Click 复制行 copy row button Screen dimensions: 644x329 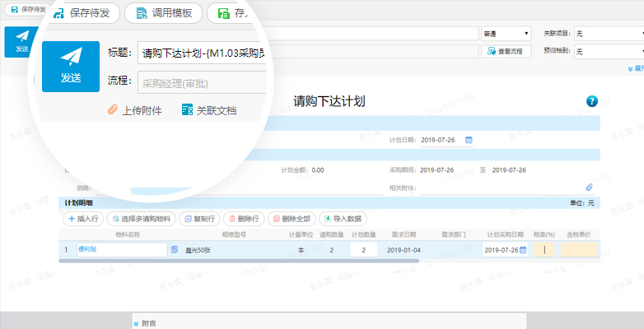(198, 219)
